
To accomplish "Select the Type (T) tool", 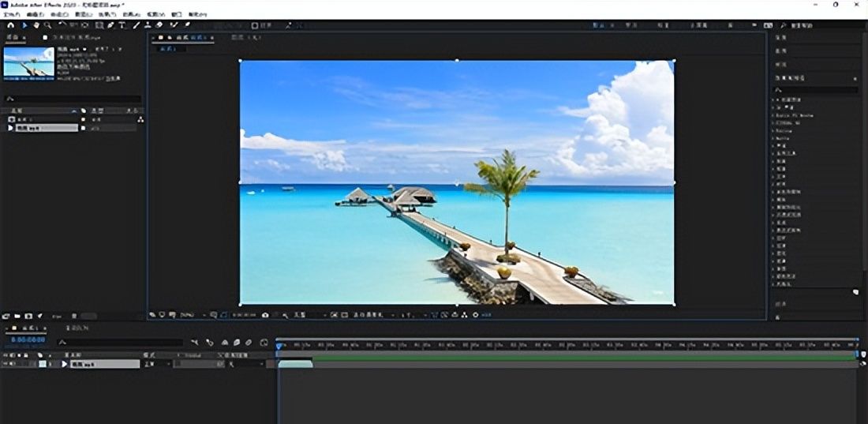I will [x=122, y=25].
